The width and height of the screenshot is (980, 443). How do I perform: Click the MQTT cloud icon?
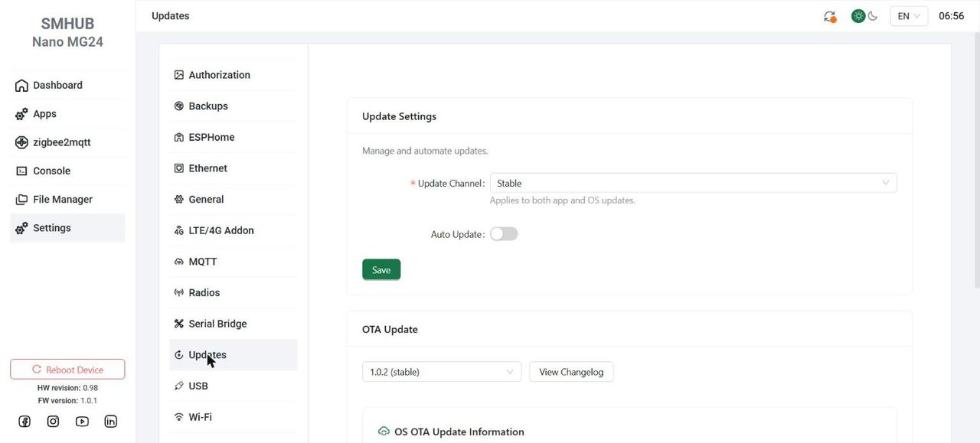(x=179, y=262)
